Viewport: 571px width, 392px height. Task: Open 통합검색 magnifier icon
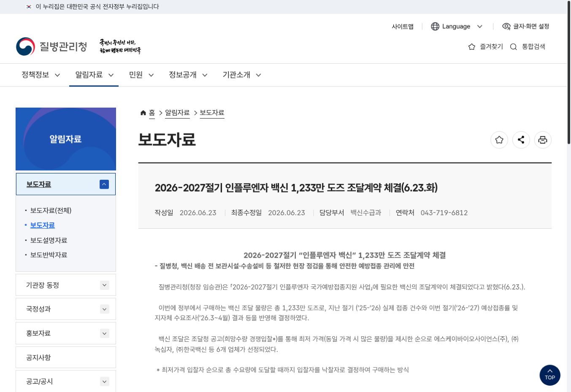click(514, 47)
